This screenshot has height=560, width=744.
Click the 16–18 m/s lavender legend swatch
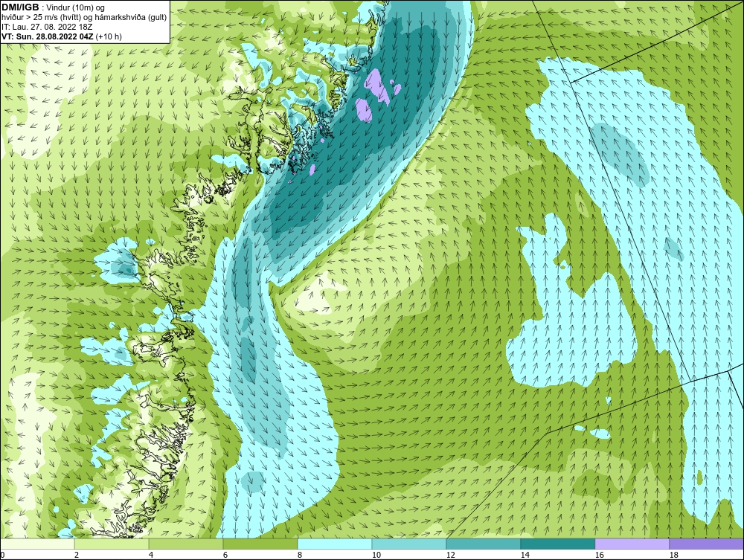coord(632,544)
